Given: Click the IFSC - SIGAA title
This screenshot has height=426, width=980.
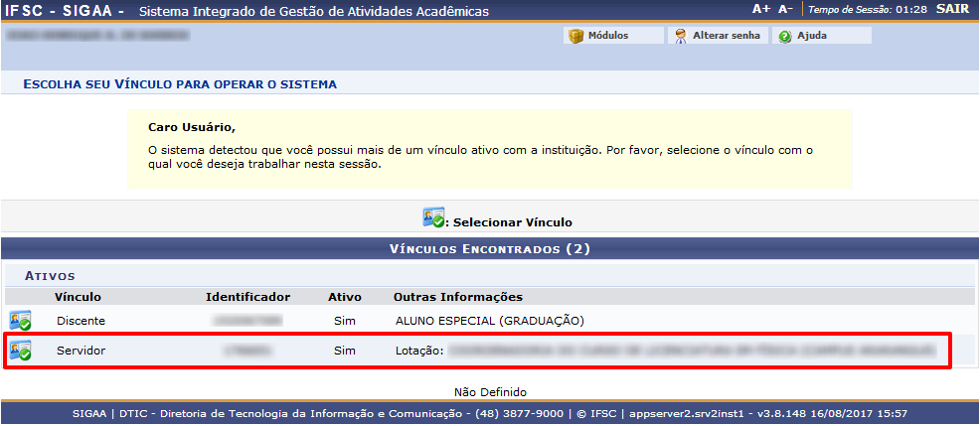Looking at the screenshot, I should click(65, 11).
